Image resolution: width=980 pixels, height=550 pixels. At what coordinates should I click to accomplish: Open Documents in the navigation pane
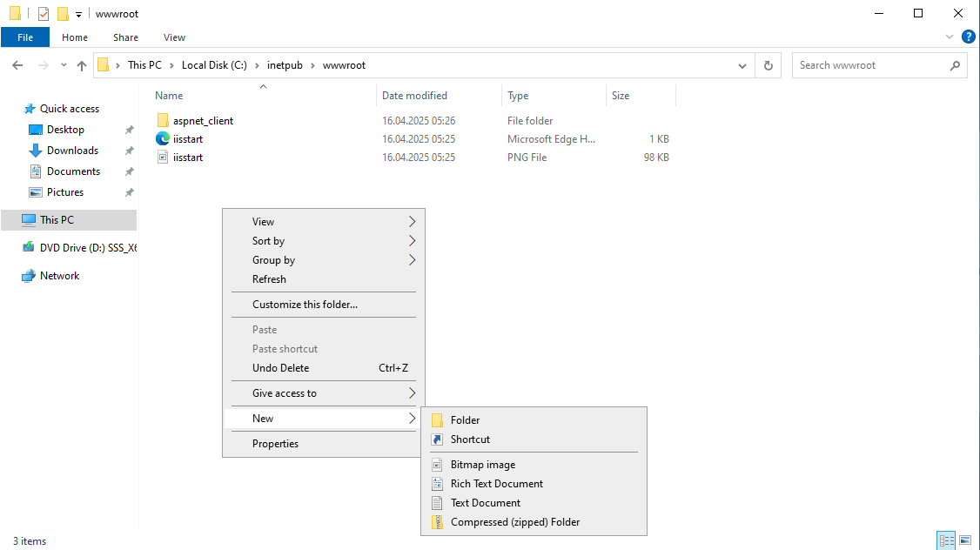pyautogui.click(x=73, y=171)
